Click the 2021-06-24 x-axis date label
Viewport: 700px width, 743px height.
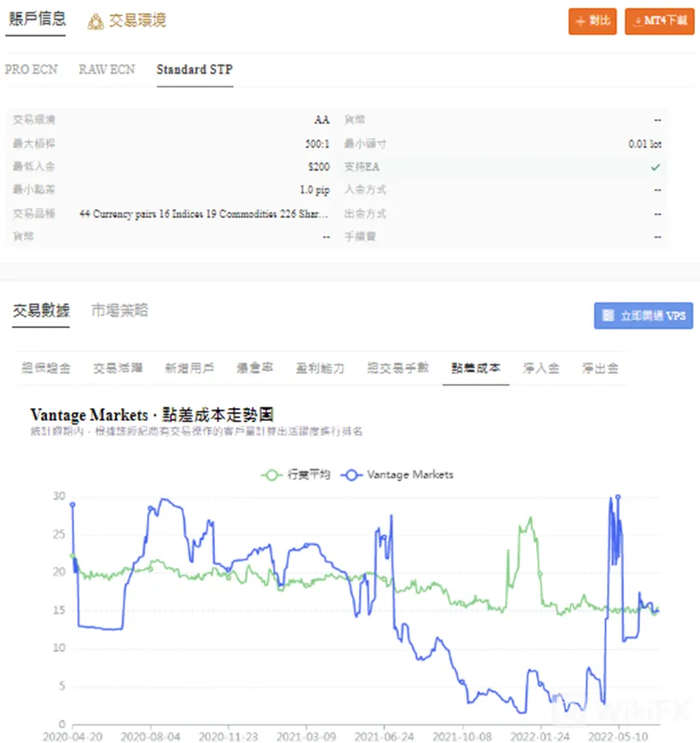[x=384, y=737]
